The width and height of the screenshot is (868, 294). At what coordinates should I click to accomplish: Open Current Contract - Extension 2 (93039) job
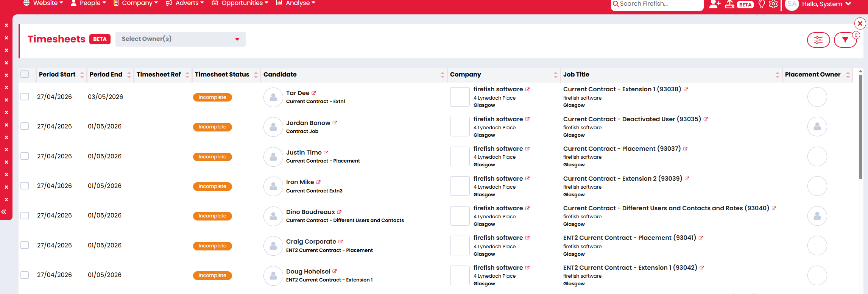pos(622,178)
